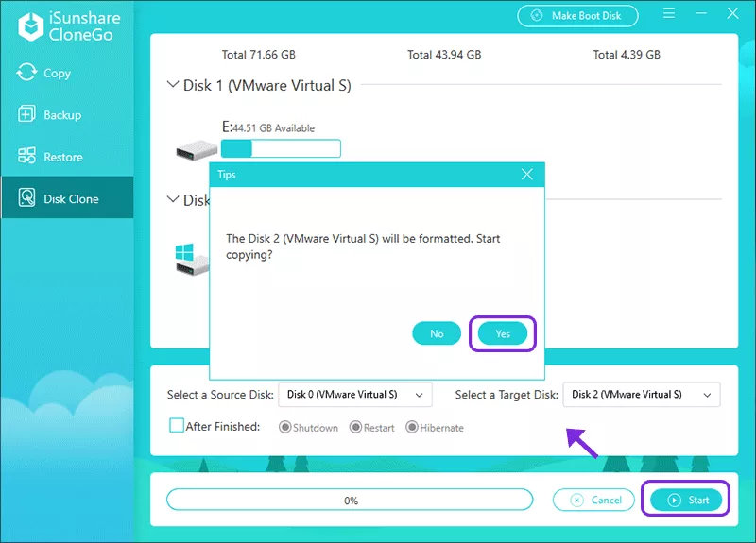The image size is (756, 543).
Task: Enable the After Finished checkbox
Action: (x=177, y=426)
